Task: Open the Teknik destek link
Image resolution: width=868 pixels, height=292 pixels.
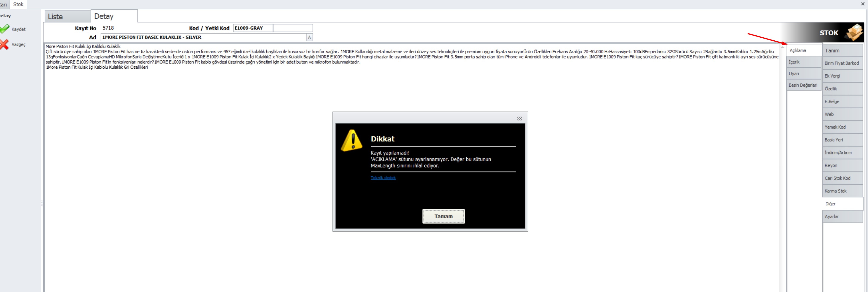Action: [x=383, y=178]
